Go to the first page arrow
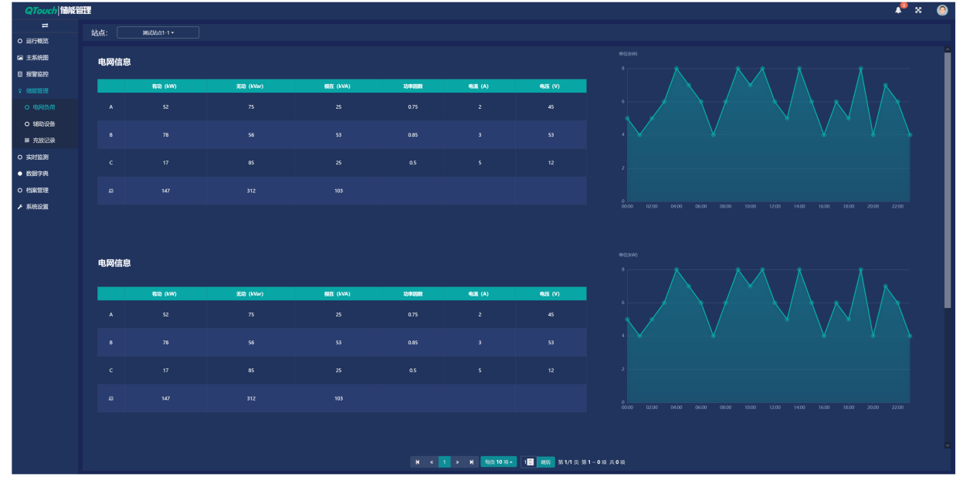980x477 pixels. 417,462
